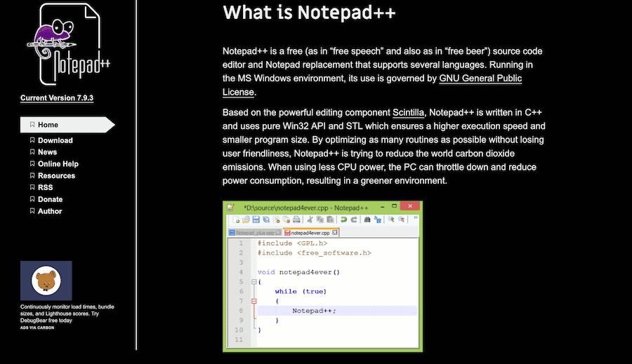Follow the Scintilla link
This screenshot has width=632, height=364.
pyautogui.click(x=408, y=112)
